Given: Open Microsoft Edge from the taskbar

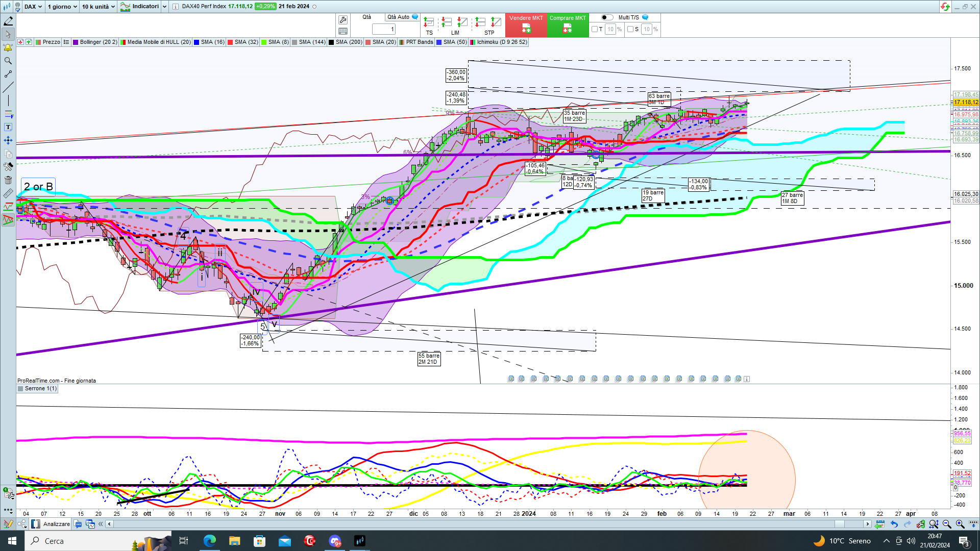Looking at the screenshot, I should point(209,541).
